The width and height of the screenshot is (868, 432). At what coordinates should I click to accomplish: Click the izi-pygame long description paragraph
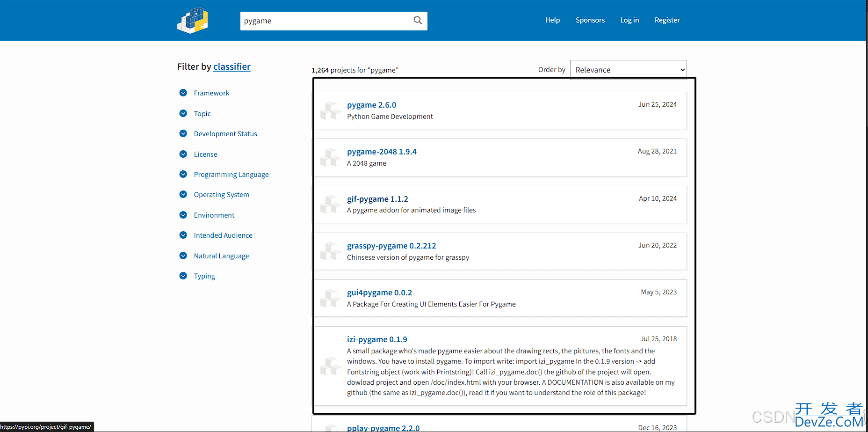[511, 372]
